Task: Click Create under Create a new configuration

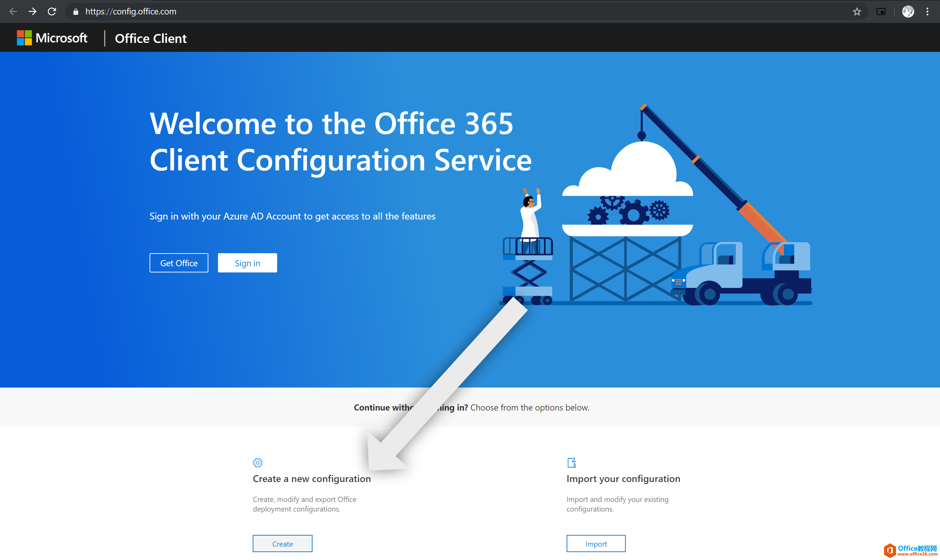Action: coord(282,544)
